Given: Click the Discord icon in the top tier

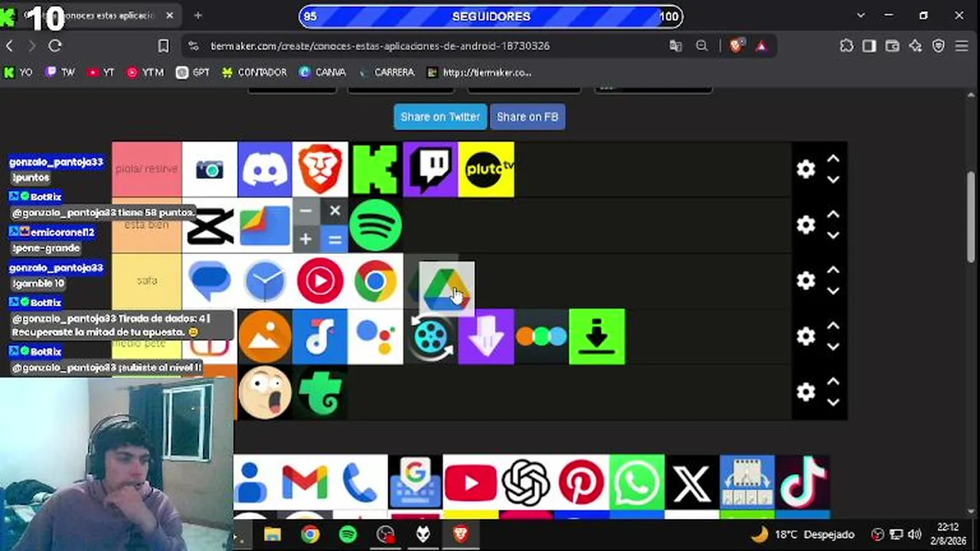Looking at the screenshot, I should pyautogui.click(x=265, y=169).
